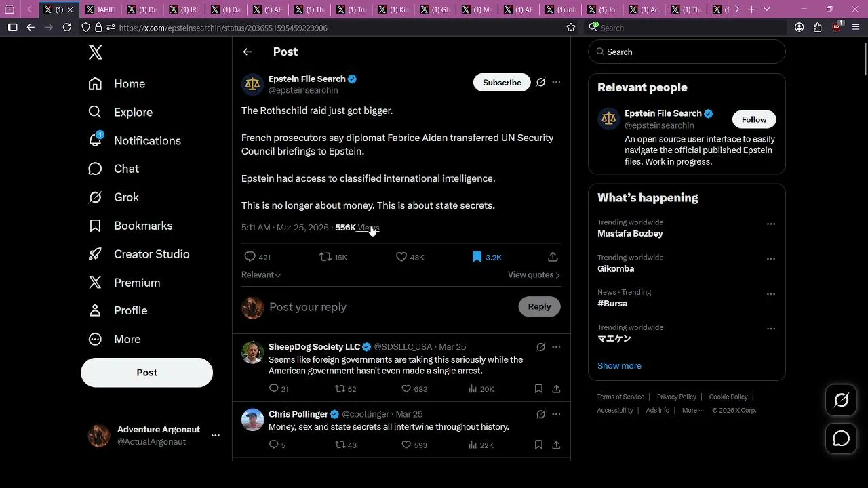Bookmark this page with star icon
Screen dimensions: 868x488
tap(571, 28)
